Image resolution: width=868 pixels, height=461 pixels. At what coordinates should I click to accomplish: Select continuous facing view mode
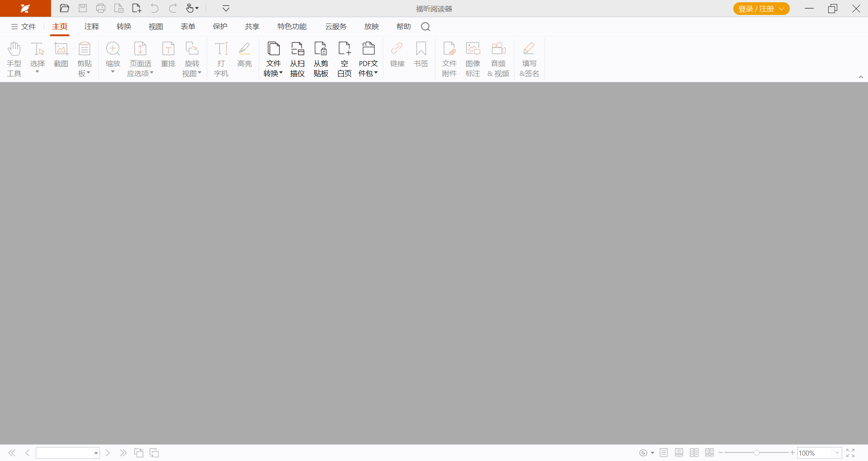[x=710, y=453]
